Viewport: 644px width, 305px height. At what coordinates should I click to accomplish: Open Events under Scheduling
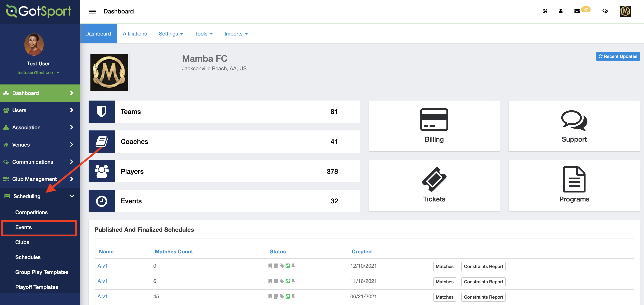tap(24, 227)
